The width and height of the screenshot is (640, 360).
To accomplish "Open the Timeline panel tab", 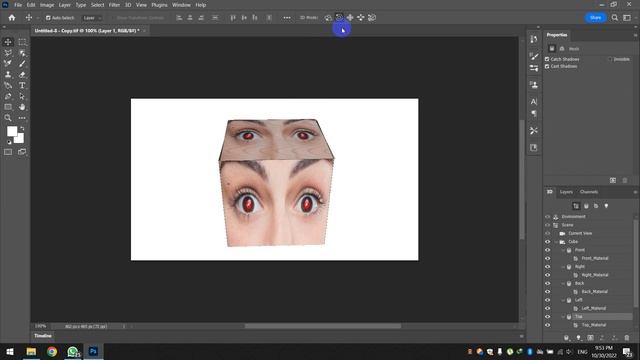I will pos(43,336).
